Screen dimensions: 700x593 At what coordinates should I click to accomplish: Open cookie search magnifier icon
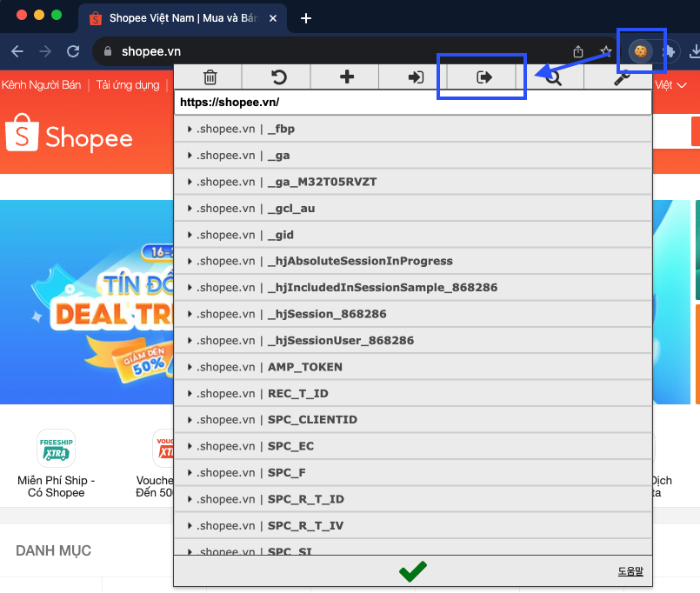(553, 78)
